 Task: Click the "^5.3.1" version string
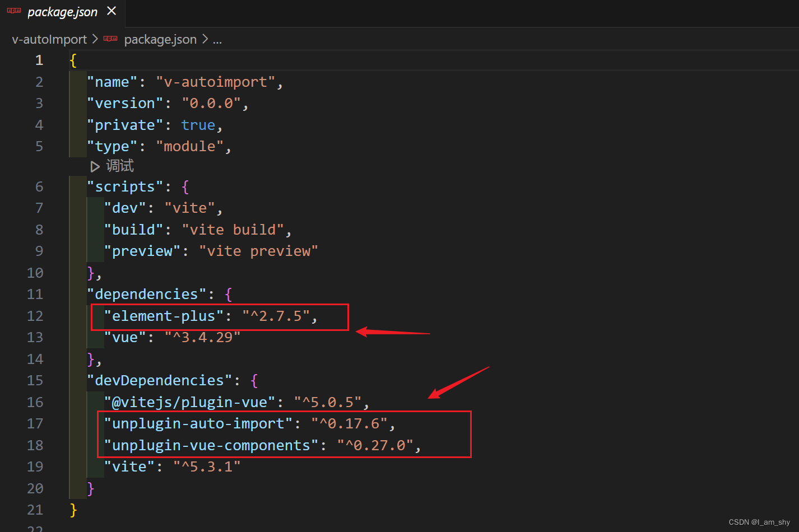pos(207,466)
